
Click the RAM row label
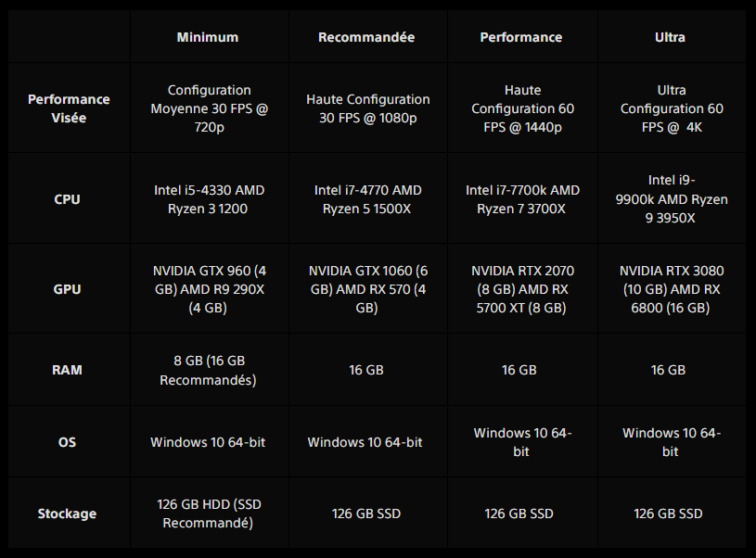pyautogui.click(x=68, y=370)
